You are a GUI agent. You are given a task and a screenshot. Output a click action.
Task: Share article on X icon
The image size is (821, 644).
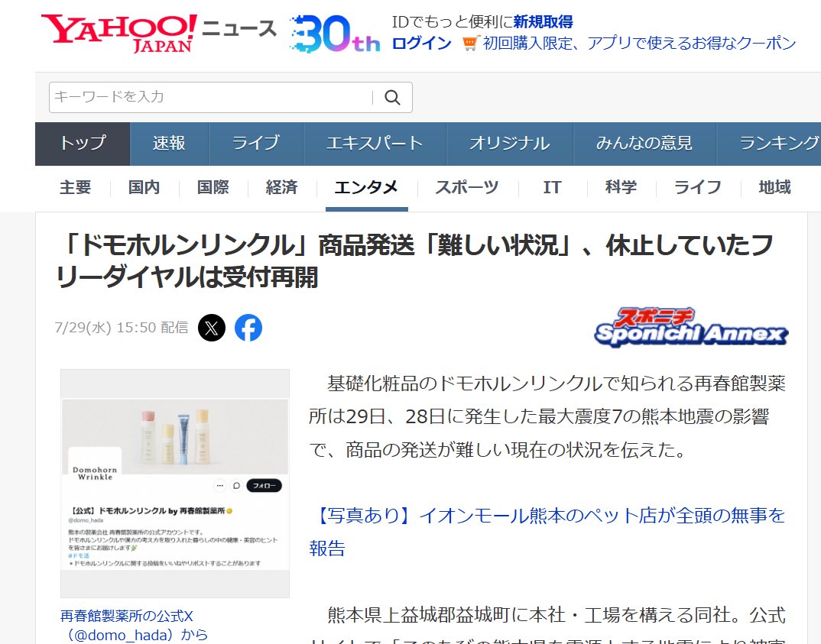[212, 328]
